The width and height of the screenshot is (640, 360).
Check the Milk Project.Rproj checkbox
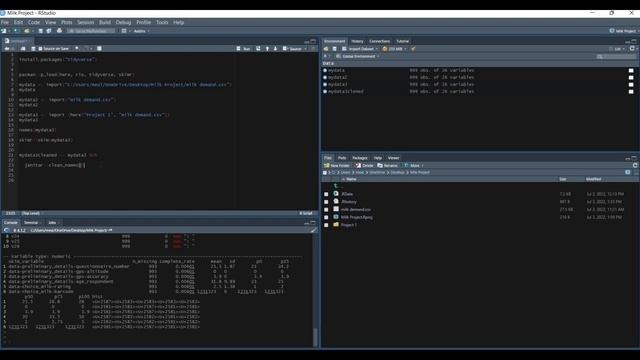coord(326,218)
